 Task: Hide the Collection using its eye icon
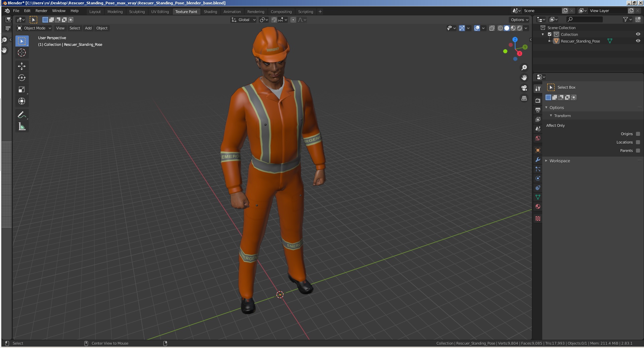[638, 34]
